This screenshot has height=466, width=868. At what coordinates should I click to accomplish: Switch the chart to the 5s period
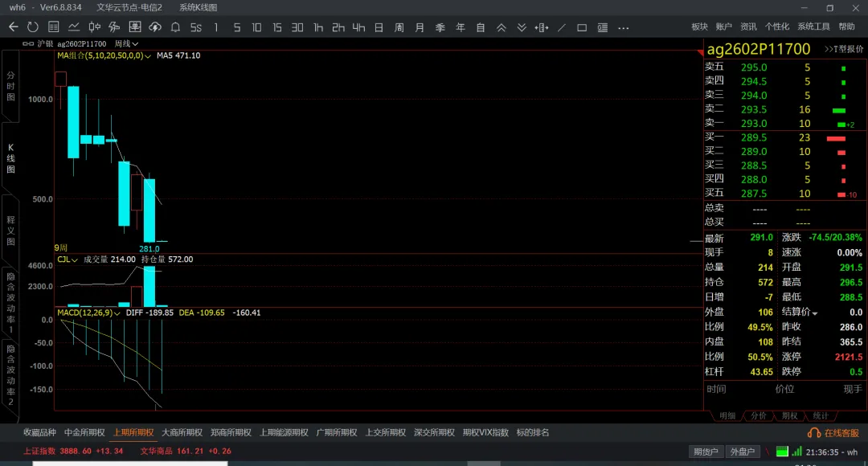[195, 27]
